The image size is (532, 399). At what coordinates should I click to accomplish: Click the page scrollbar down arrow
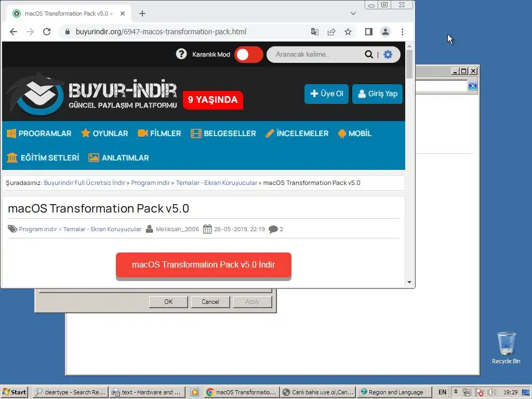[409, 282]
